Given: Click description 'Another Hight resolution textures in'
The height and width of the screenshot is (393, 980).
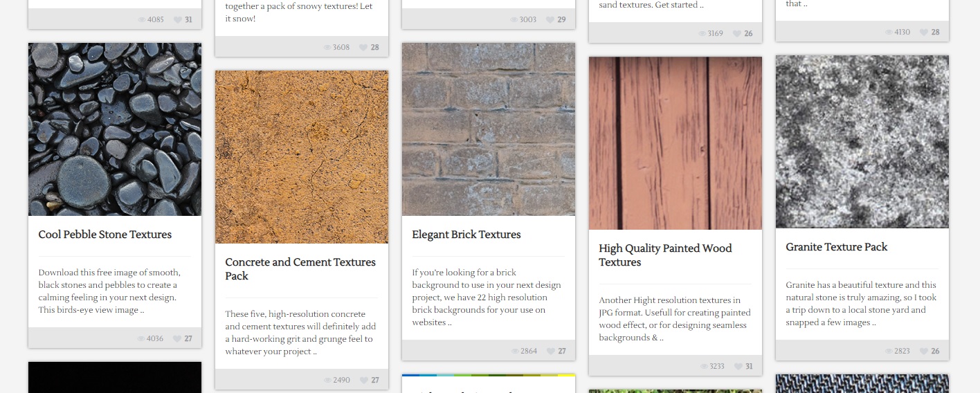Looking at the screenshot, I should [675, 319].
